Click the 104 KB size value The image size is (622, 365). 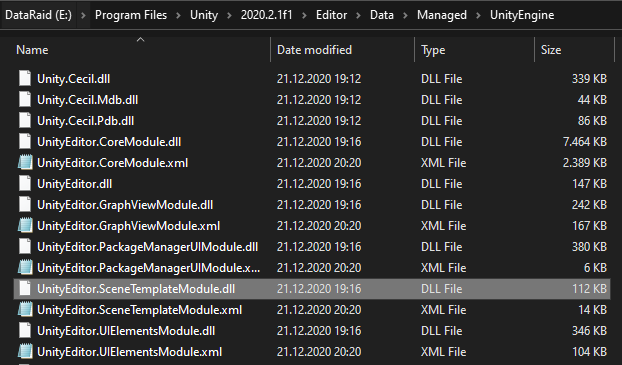pyautogui.click(x=589, y=352)
